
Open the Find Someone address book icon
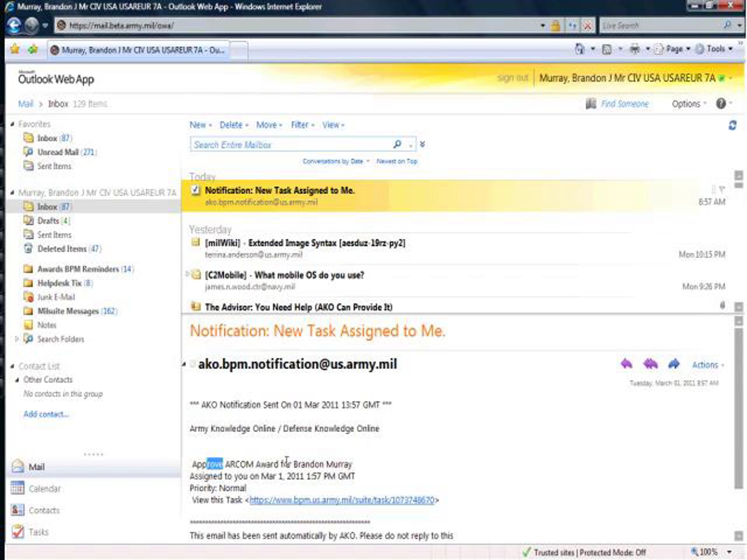(591, 104)
